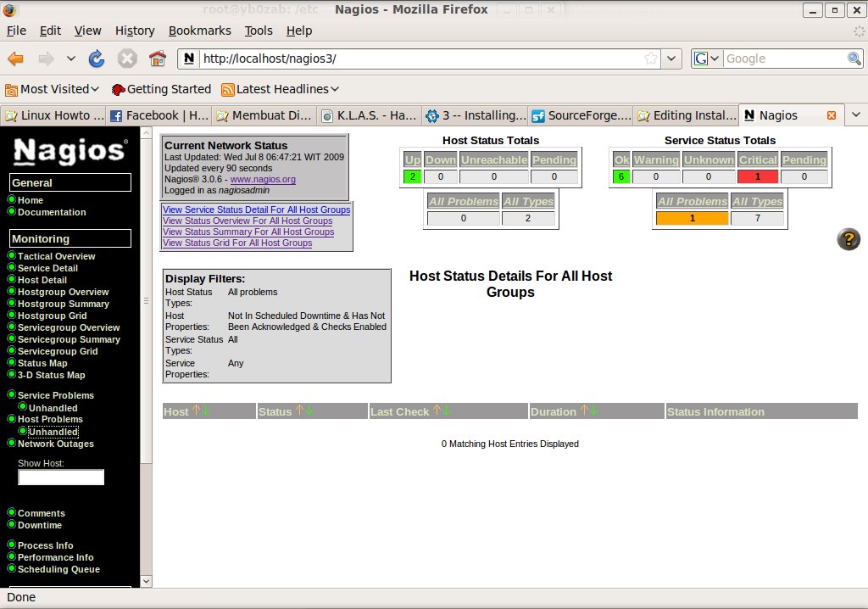Open View Status Overview For All Host Groups
The height and width of the screenshot is (609, 868).
(248, 221)
